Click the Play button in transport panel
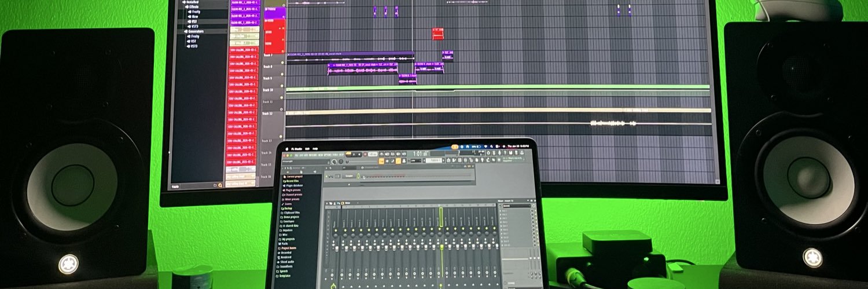The height and width of the screenshot is (289, 868). tap(354, 155)
